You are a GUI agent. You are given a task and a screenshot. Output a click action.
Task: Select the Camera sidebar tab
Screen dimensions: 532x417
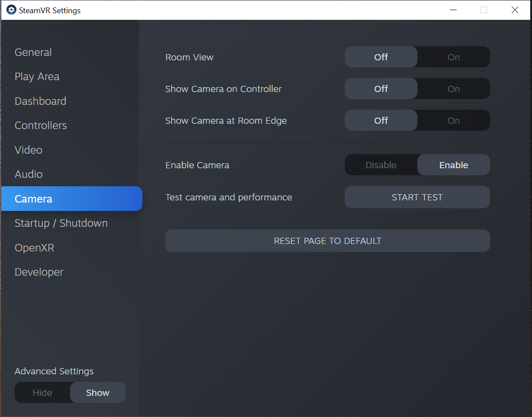pos(71,199)
